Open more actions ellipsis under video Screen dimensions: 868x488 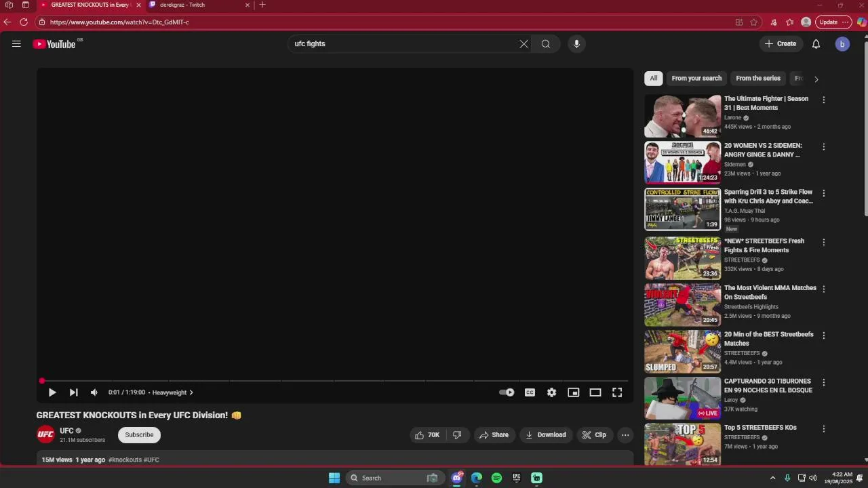click(x=625, y=435)
